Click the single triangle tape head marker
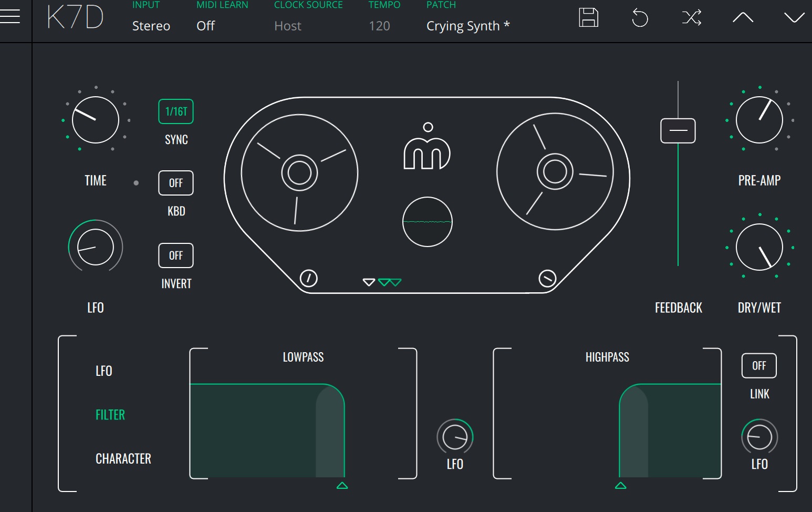This screenshot has height=512, width=812. tap(369, 282)
